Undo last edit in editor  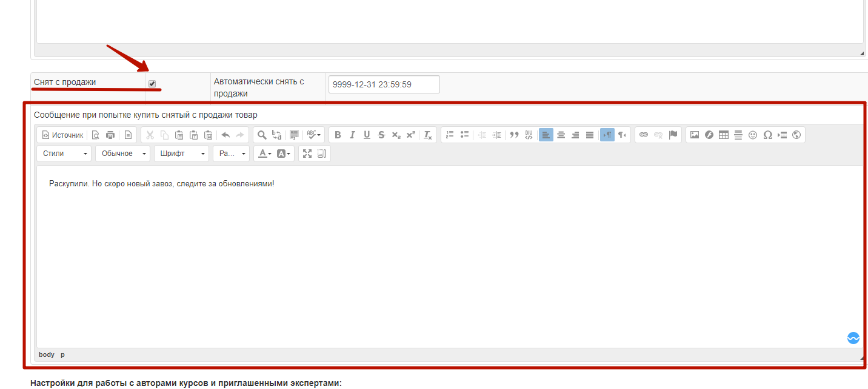[x=225, y=135]
